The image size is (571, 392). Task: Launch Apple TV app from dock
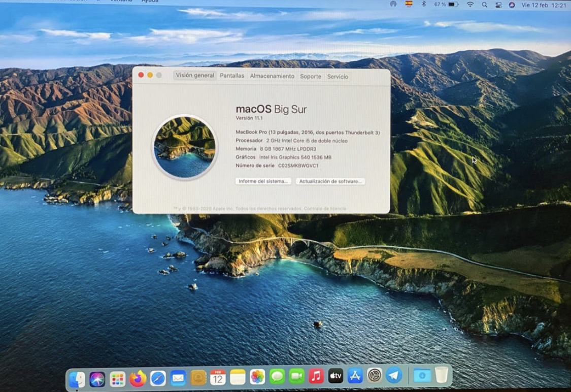[335, 376]
